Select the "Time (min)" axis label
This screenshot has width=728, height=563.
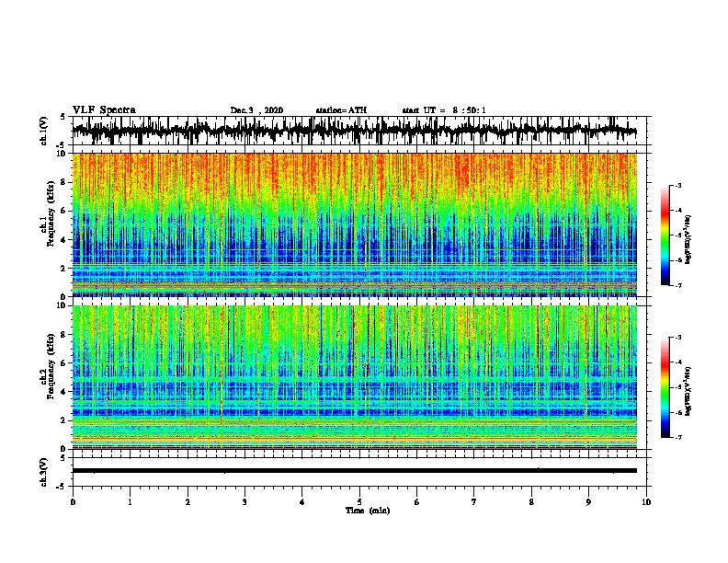pos(368,511)
